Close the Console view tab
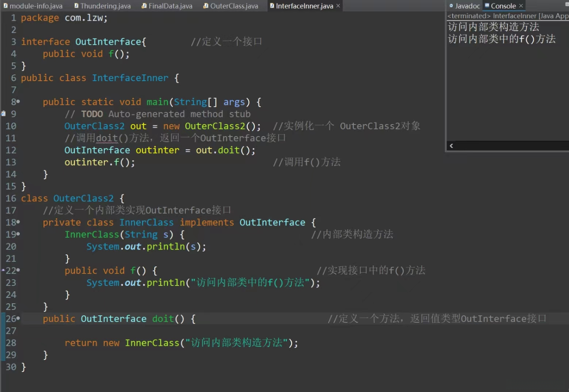 pos(521,6)
